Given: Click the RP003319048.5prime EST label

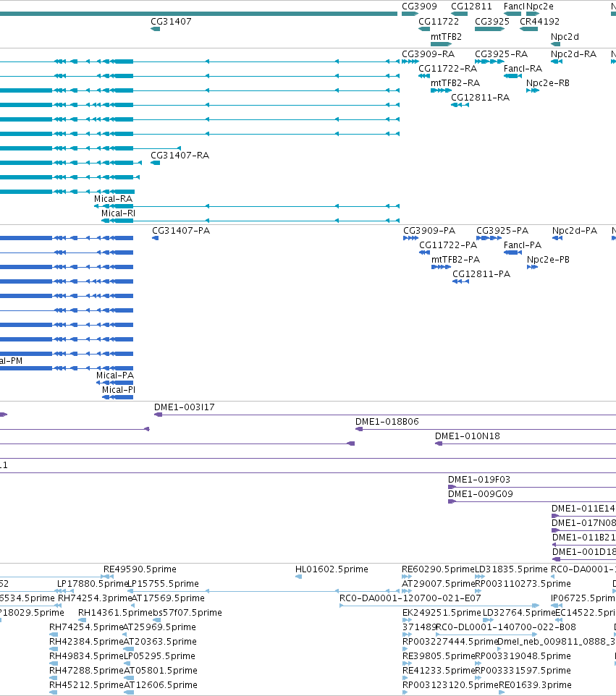Looking at the screenshot, I should pyautogui.click(x=523, y=655).
